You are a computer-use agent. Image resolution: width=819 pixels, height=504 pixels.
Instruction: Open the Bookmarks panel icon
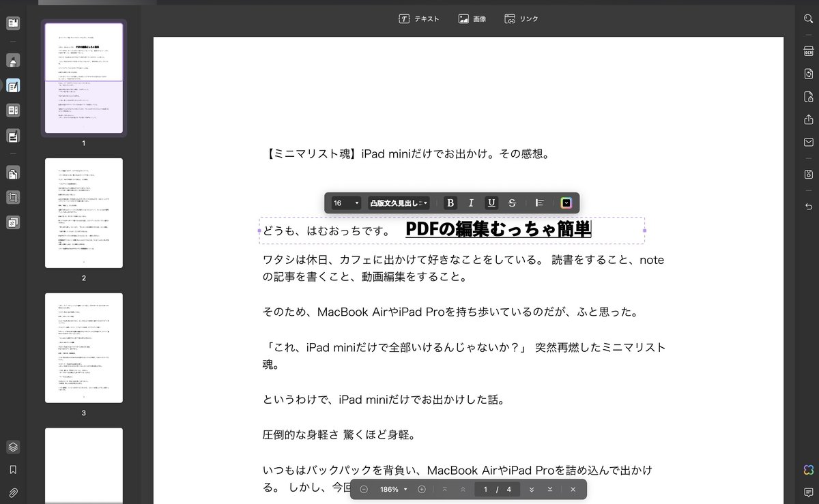point(13,470)
